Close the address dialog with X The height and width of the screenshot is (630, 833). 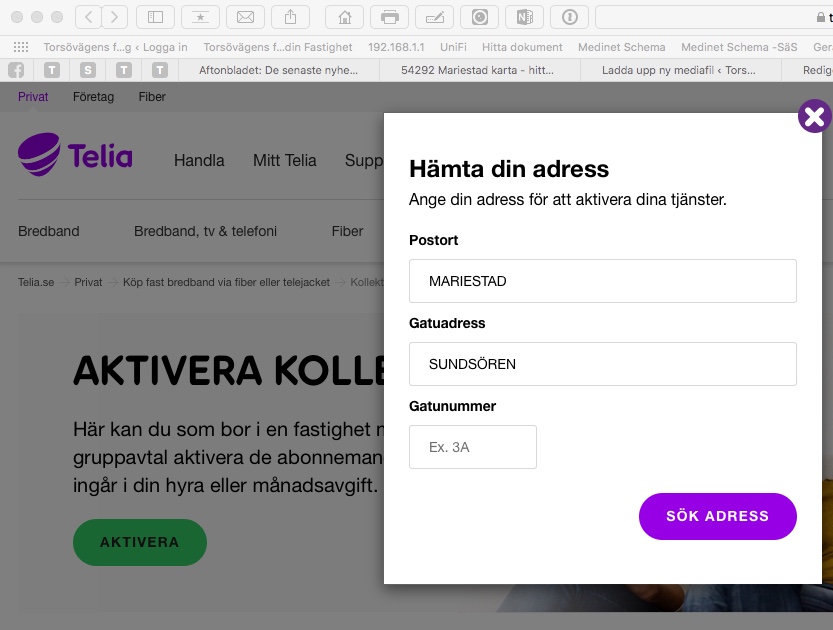tap(814, 116)
